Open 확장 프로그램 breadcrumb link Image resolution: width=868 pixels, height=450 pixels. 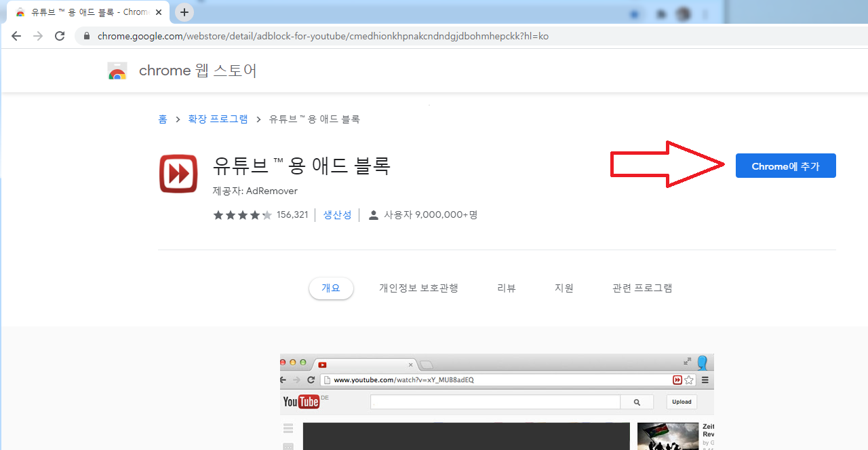218,119
